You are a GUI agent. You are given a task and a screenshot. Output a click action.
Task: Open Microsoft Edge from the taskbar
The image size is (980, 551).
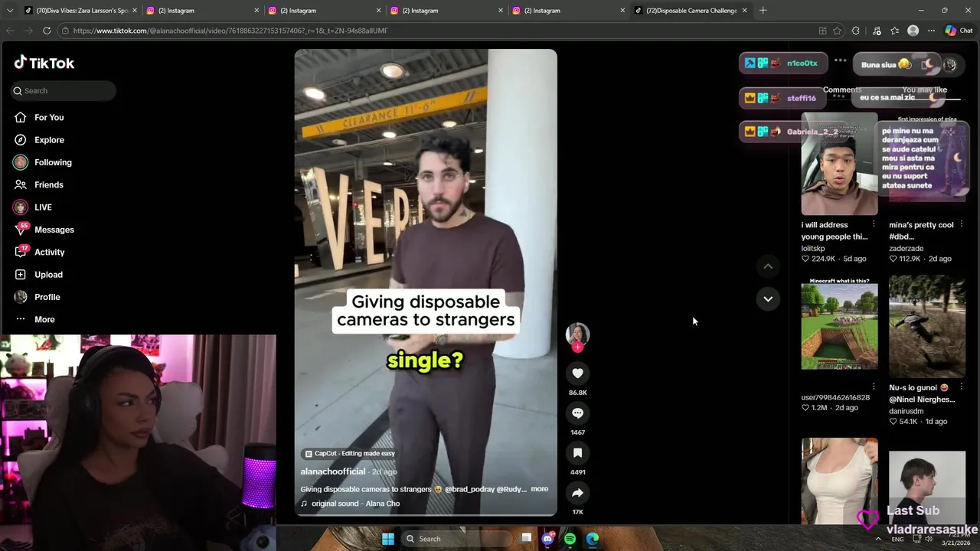(593, 539)
